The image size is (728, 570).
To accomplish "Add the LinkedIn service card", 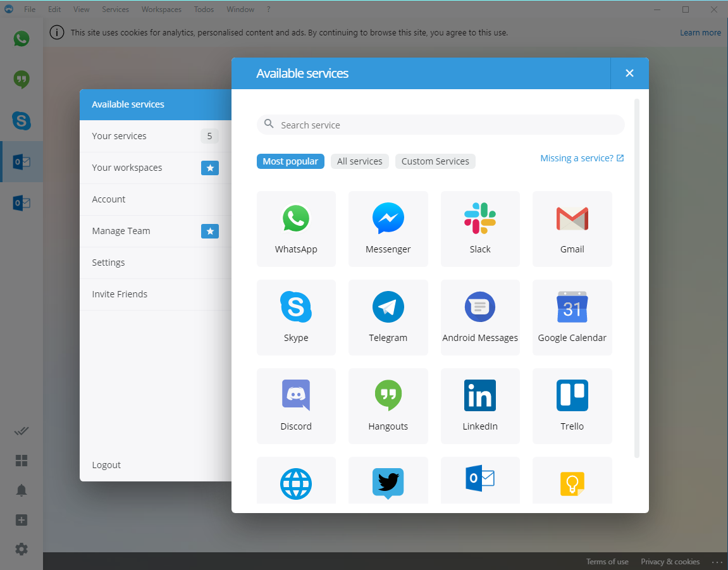I will point(480,406).
